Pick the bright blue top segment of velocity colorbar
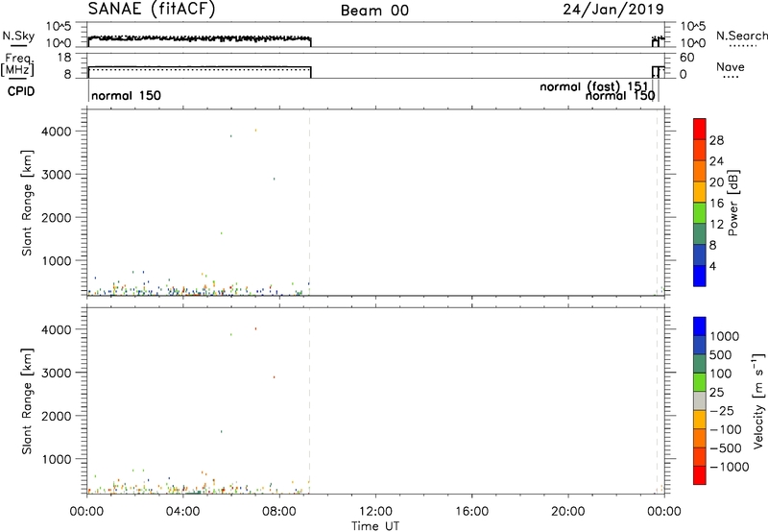The height and width of the screenshot is (532, 768). (700, 326)
